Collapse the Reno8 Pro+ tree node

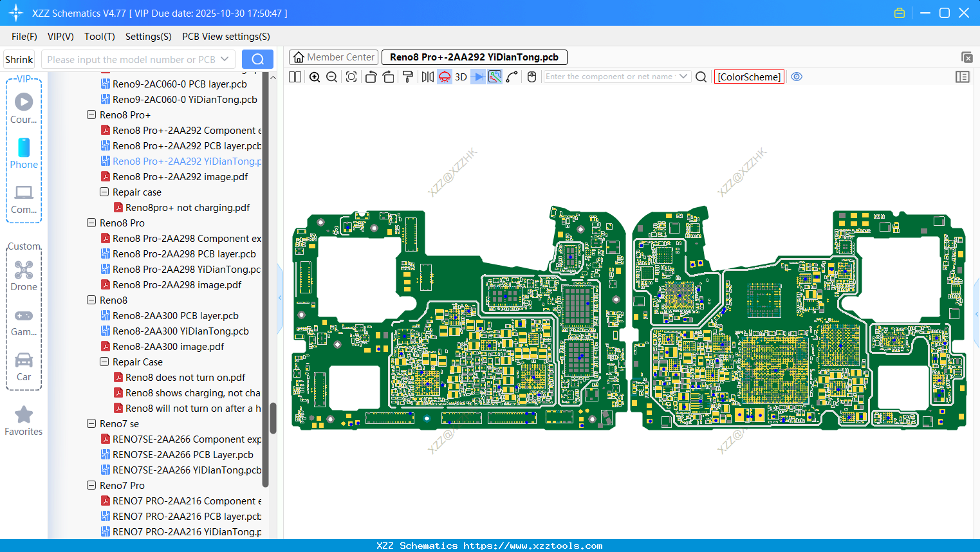(91, 115)
